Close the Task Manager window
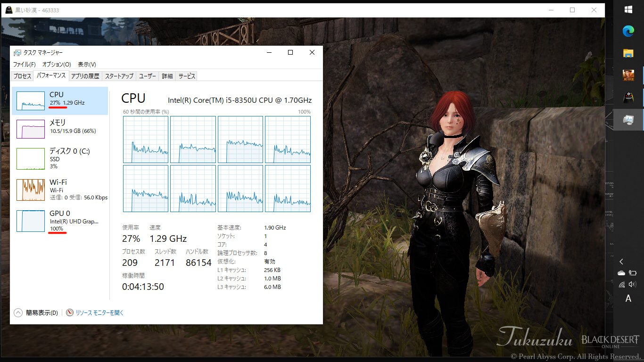The height and width of the screenshot is (362, 644). point(312,53)
